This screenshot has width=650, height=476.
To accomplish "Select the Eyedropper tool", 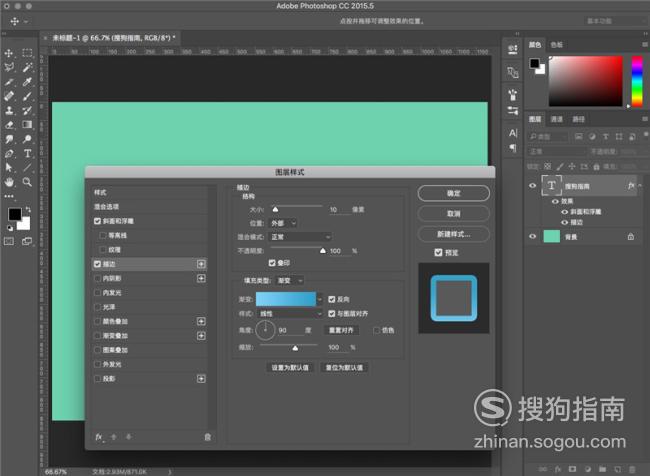I will pos(27,82).
